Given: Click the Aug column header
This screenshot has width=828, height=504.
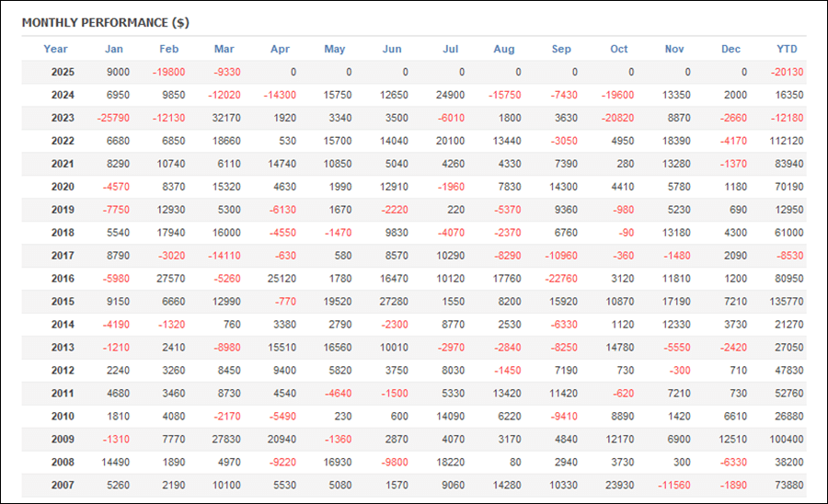Looking at the screenshot, I should [x=504, y=49].
